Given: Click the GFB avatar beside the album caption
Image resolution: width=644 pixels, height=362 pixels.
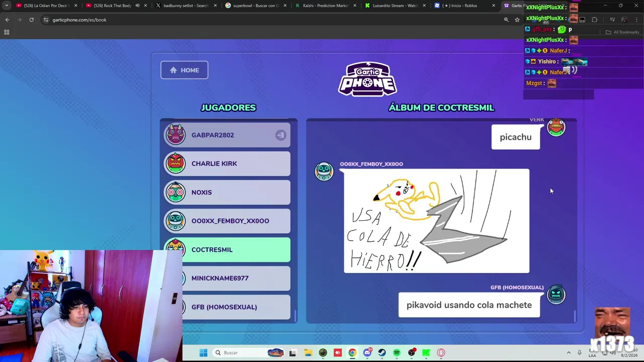Looking at the screenshot, I should [556, 295].
